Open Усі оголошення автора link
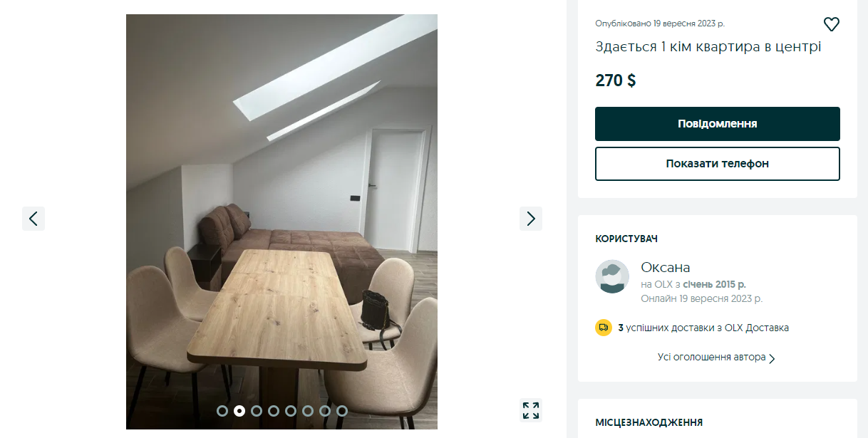868x438 pixels. click(711, 357)
